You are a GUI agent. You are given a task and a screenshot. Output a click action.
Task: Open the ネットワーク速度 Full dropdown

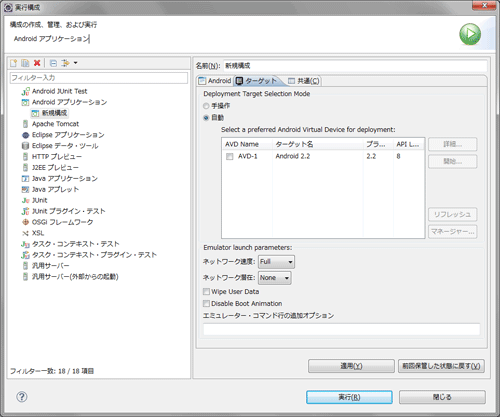pos(276,262)
